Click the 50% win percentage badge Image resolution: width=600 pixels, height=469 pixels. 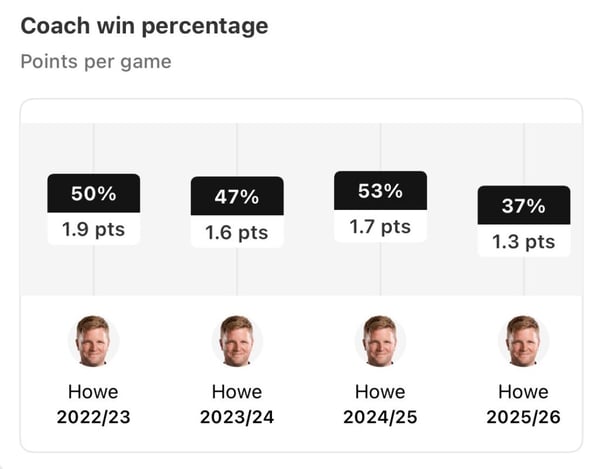[94, 193]
